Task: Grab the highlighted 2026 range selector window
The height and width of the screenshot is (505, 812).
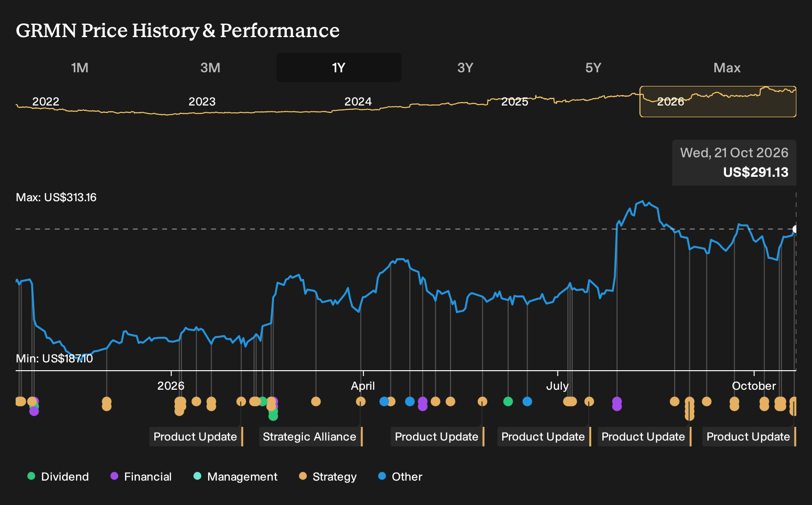Action: pos(718,102)
